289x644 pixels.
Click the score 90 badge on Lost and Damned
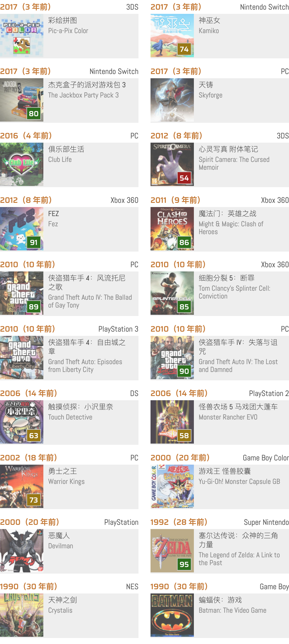[x=184, y=371]
